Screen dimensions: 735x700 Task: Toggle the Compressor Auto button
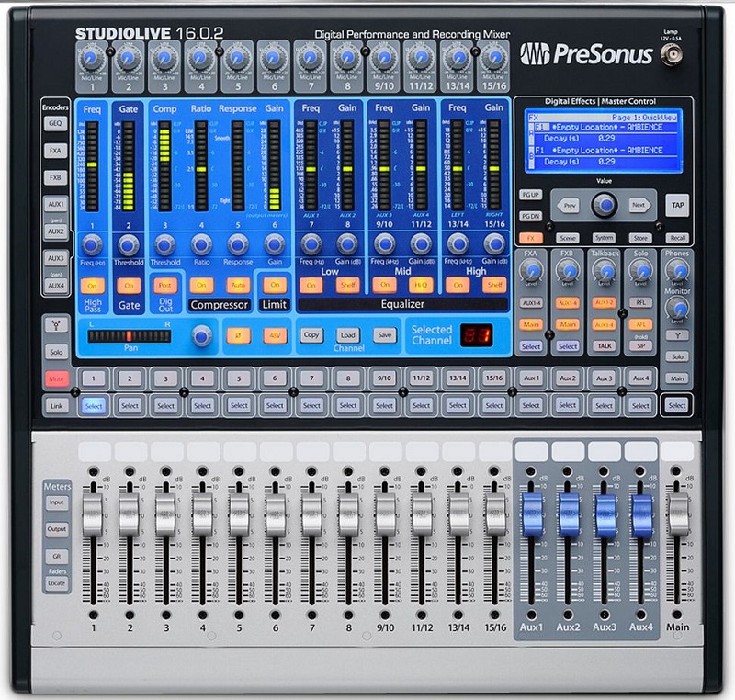(237, 286)
